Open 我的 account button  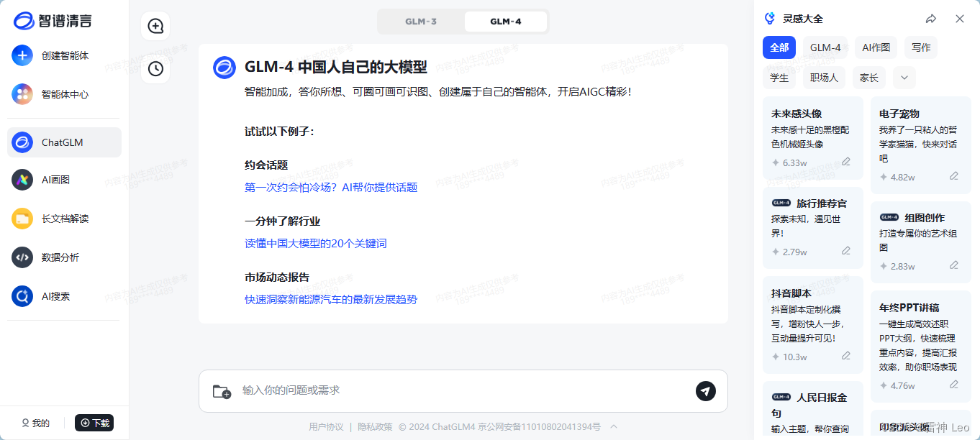tap(35, 423)
